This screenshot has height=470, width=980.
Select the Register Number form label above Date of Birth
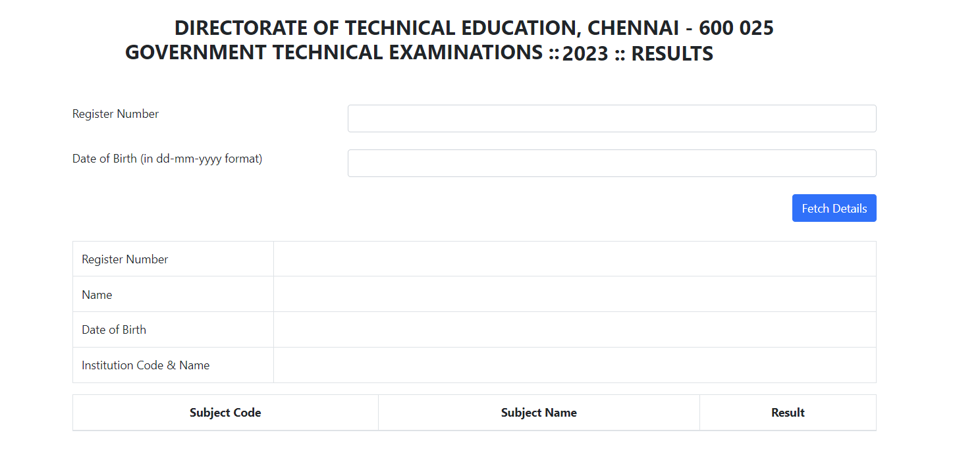tap(115, 114)
